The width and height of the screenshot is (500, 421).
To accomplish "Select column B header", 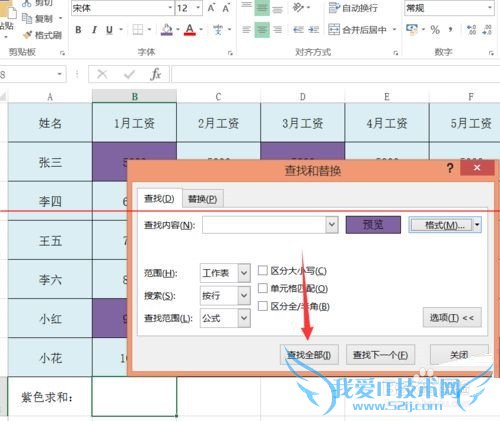I will click(x=134, y=97).
